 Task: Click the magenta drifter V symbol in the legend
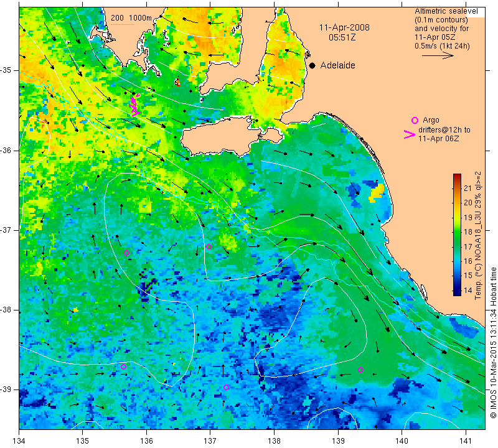coord(409,134)
